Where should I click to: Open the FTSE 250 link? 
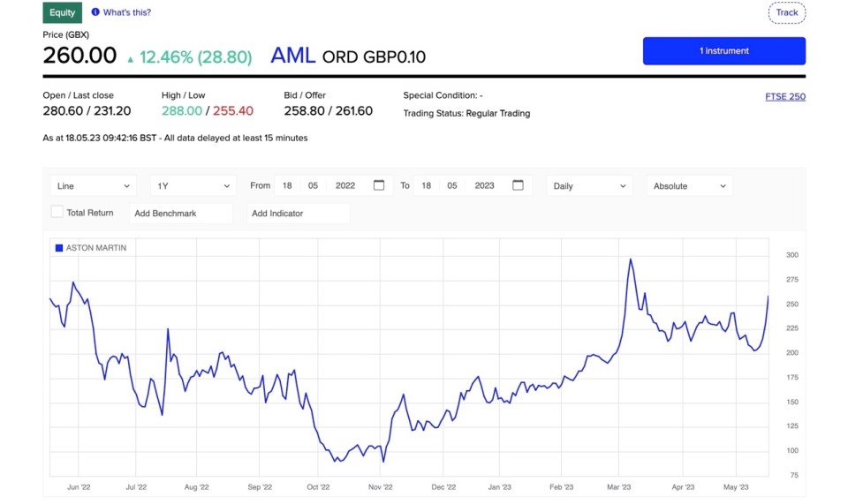point(785,97)
